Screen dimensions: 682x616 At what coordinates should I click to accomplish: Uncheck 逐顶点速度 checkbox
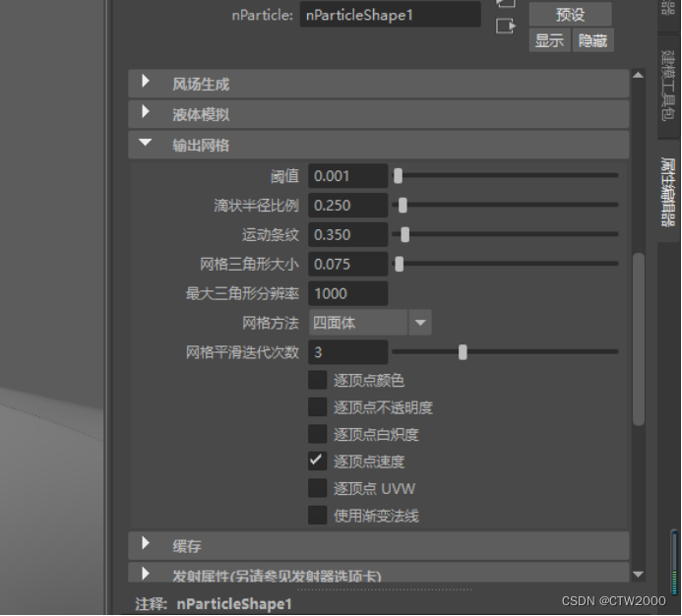(x=318, y=462)
